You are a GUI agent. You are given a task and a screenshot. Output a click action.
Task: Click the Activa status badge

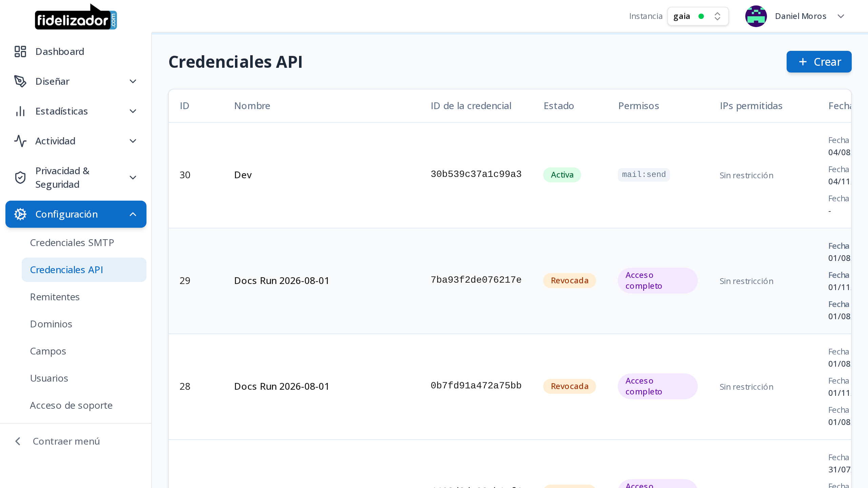pos(562,175)
